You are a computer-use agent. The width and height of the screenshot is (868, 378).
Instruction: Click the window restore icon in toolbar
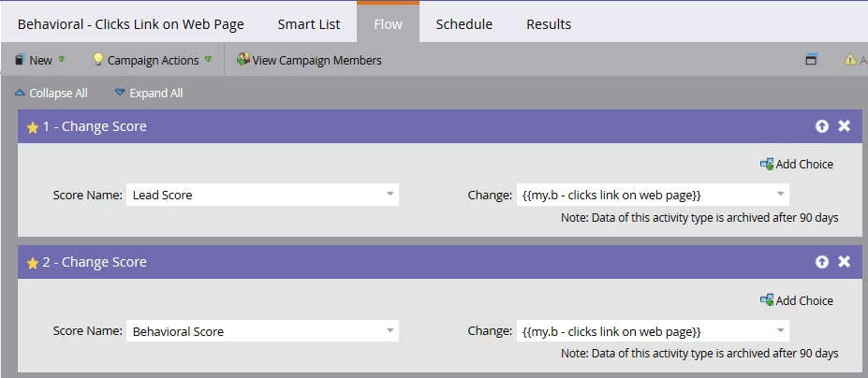(x=811, y=60)
